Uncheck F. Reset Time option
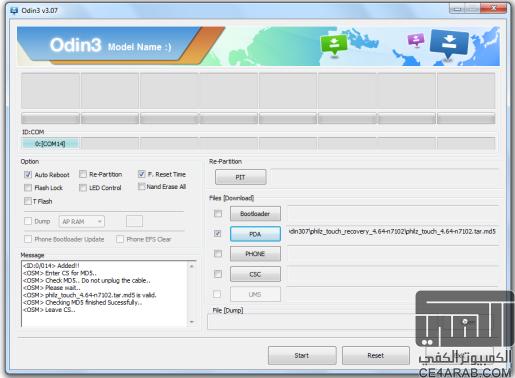515x378 pixels. (142, 174)
